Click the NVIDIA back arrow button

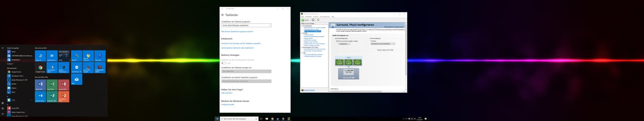tap(303, 20)
